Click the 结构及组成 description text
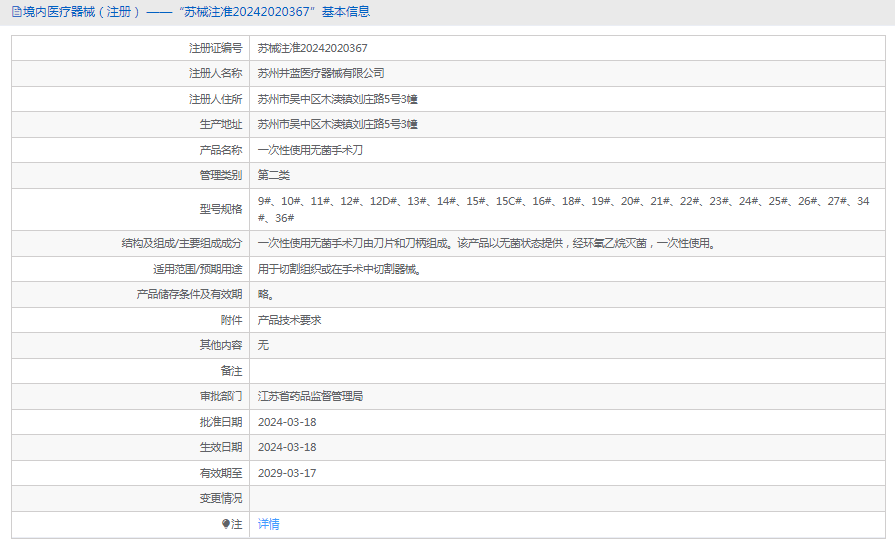Viewport: 895px width, 545px height. pyautogui.click(x=487, y=243)
